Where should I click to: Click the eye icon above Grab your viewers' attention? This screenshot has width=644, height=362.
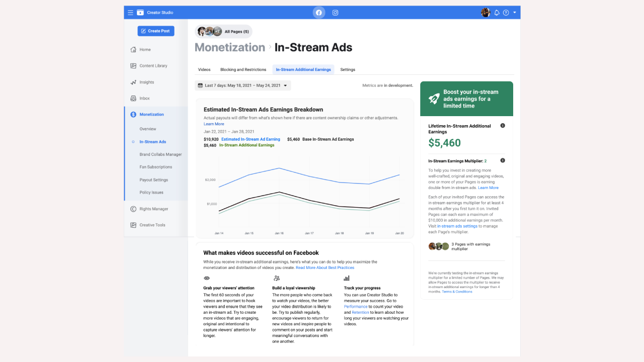(206, 278)
